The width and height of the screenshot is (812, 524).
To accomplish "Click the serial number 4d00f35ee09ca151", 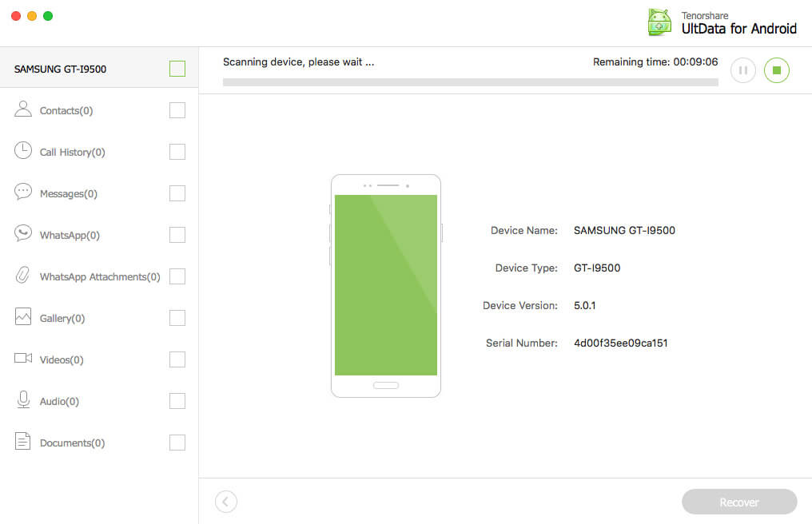I will click(x=620, y=343).
